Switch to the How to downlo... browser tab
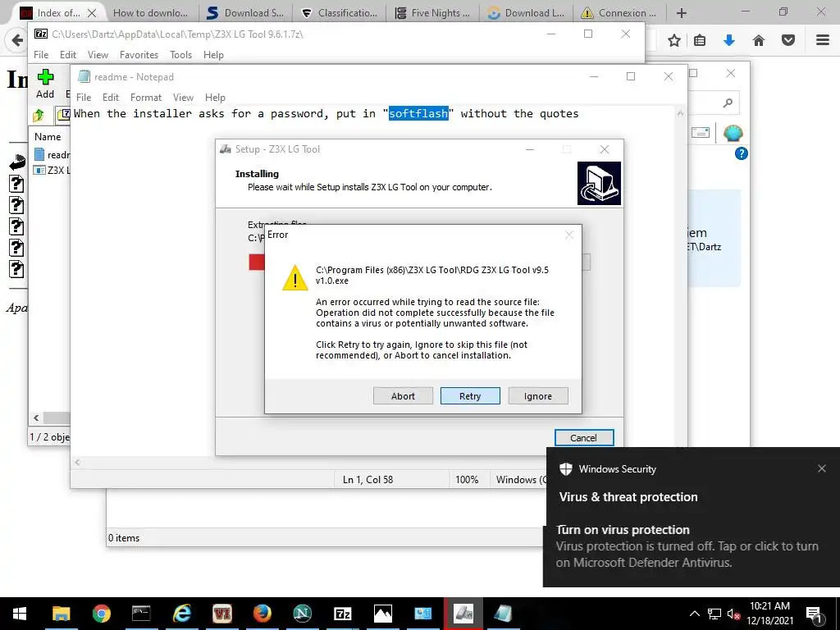The image size is (840, 630). 151,13
